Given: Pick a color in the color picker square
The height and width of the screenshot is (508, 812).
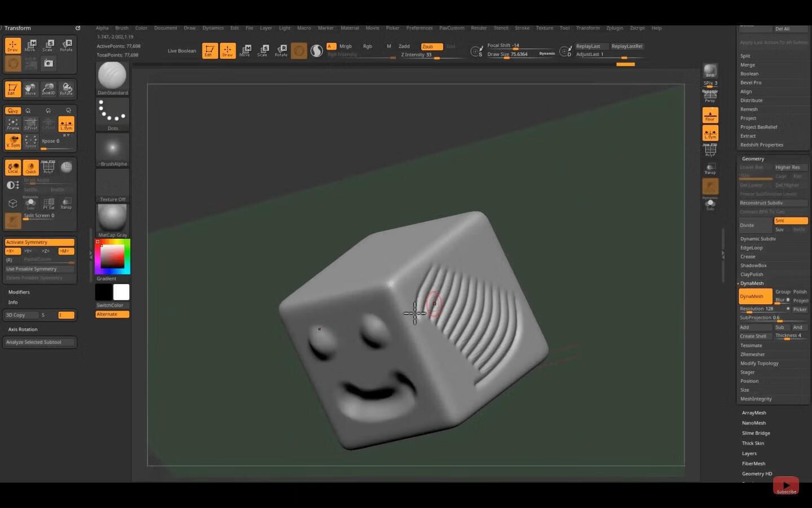Looking at the screenshot, I should point(112,257).
